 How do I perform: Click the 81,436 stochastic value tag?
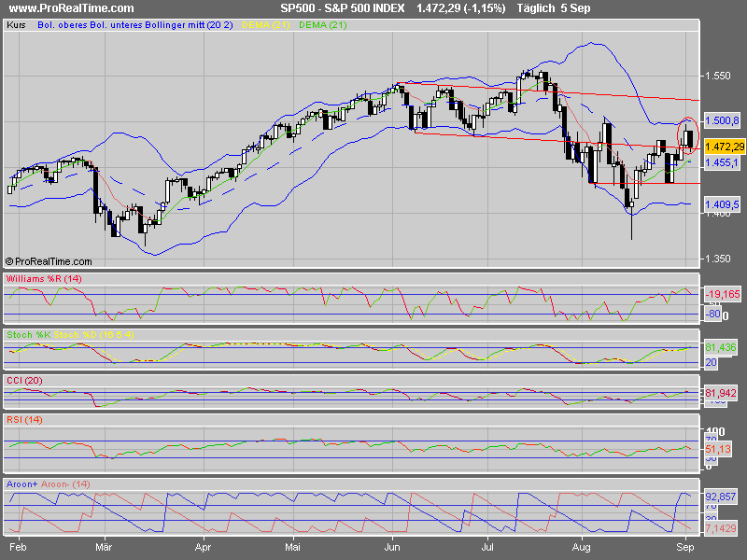coord(721,347)
